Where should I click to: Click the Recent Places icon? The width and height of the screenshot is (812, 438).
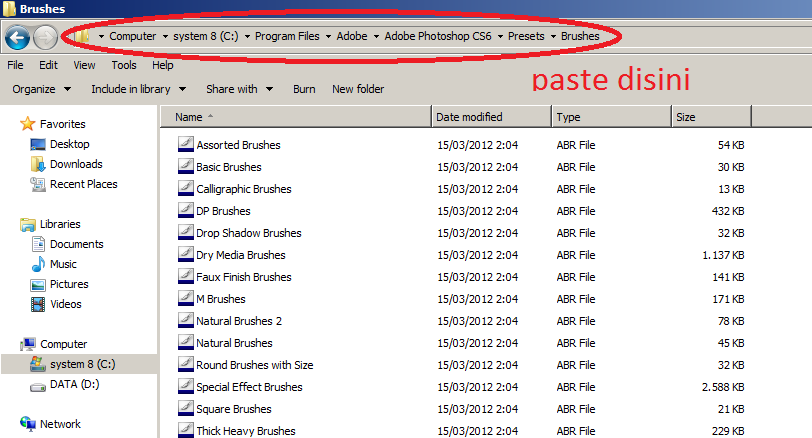click(x=38, y=184)
